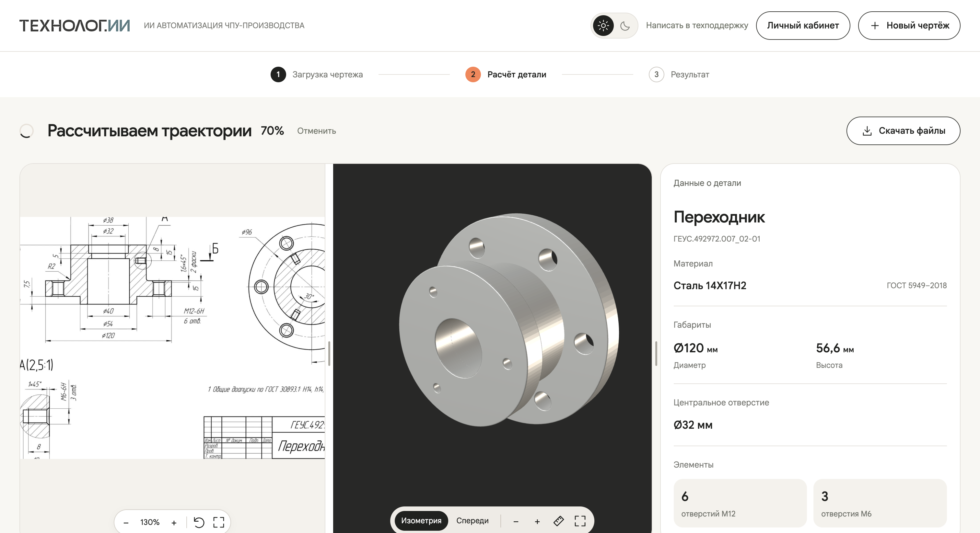Create Новый чертёж

[909, 26]
